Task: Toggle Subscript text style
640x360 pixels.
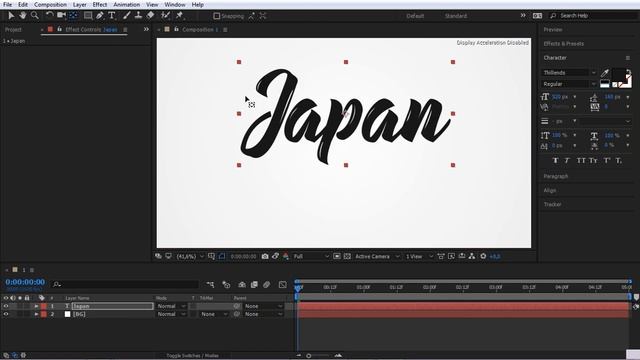Action: [619, 161]
